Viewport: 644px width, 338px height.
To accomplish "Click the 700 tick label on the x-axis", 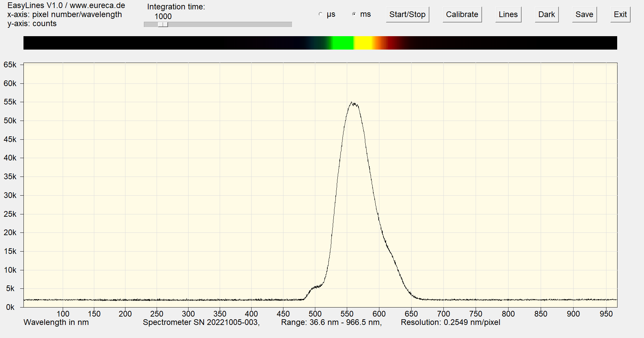I will (443, 314).
